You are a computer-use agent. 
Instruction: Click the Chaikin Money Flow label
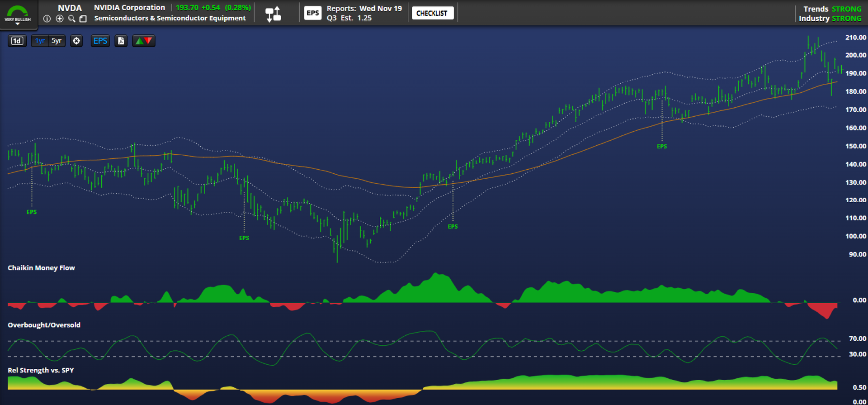click(41, 268)
